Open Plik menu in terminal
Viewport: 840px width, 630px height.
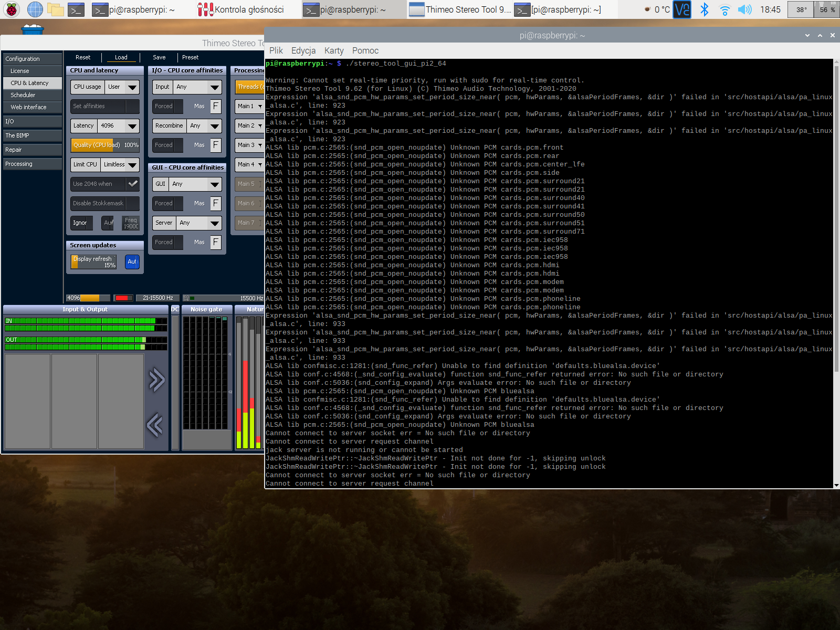(x=276, y=50)
